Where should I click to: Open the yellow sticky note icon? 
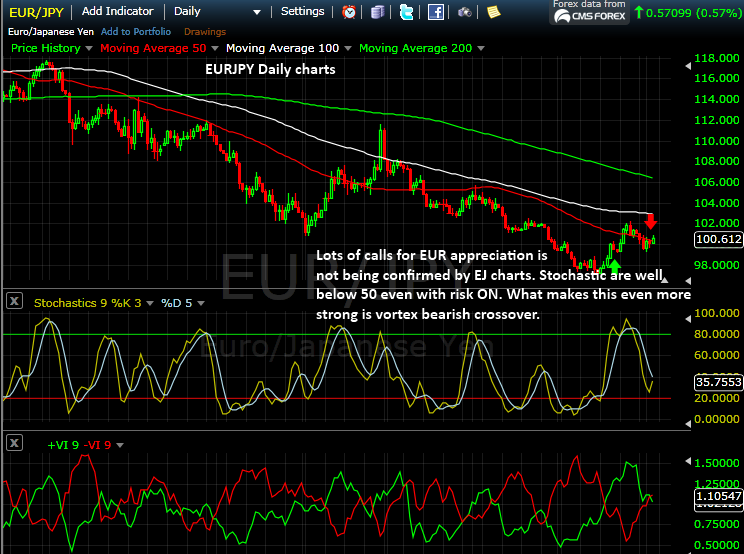click(493, 12)
